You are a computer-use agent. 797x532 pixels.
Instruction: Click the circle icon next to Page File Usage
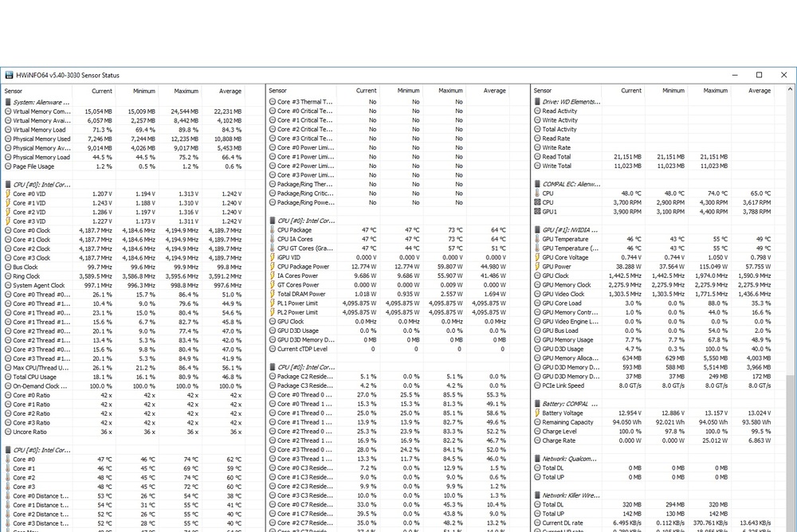pos(8,166)
